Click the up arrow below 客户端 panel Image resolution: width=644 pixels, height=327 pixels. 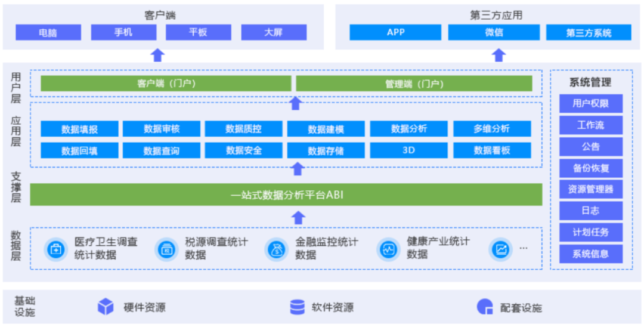click(x=157, y=55)
